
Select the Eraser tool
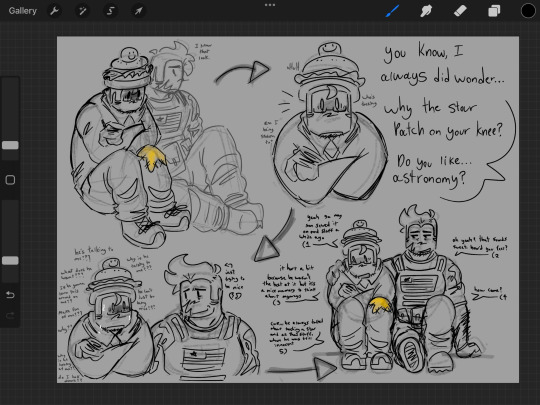[x=460, y=11]
